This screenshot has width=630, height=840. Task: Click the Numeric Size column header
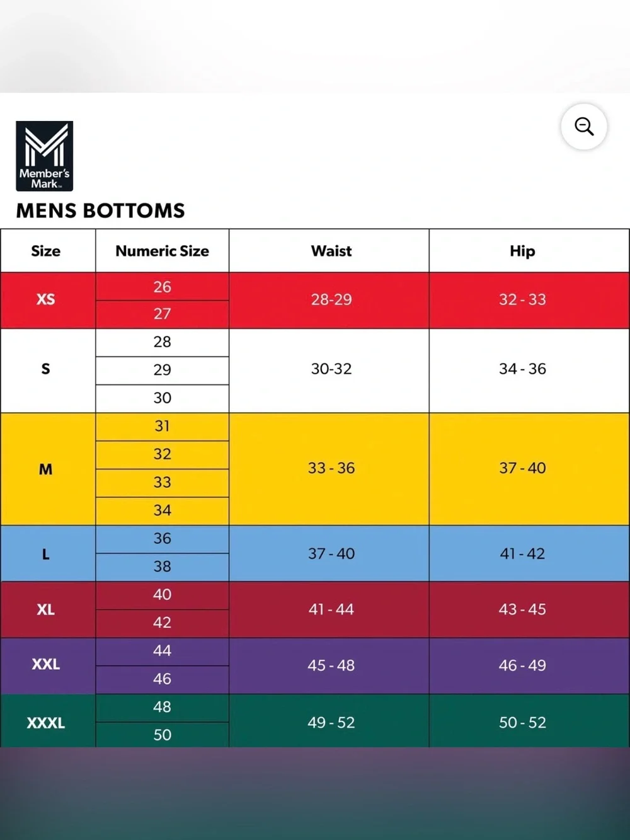[162, 251]
